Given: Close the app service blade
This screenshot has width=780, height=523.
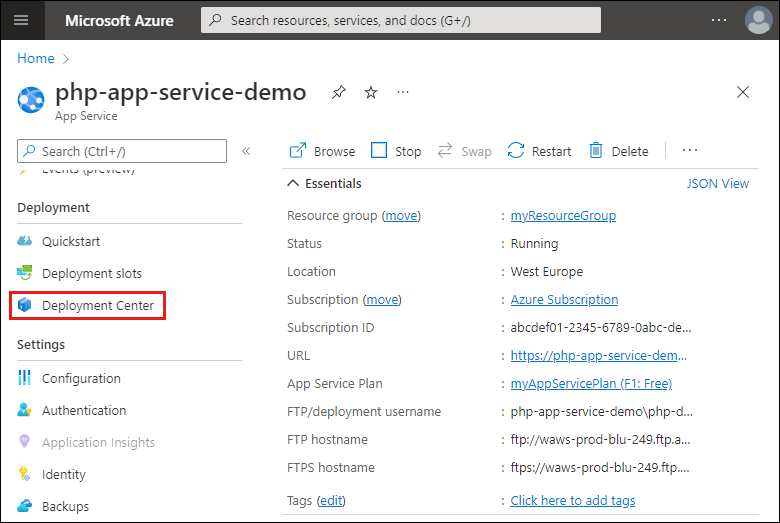Looking at the screenshot, I should point(742,93).
